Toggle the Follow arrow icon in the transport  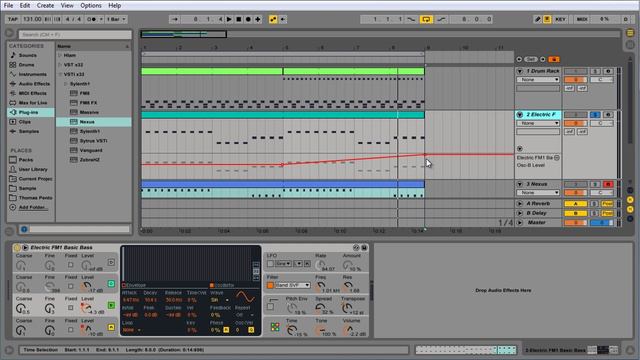click(174, 19)
